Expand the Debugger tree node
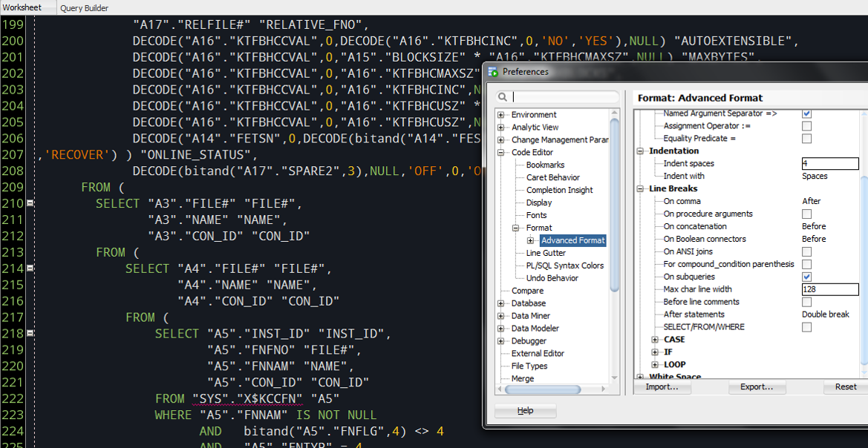The width and height of the screenshot is (868, 448). pyautogui.click(x=501, y=340)
